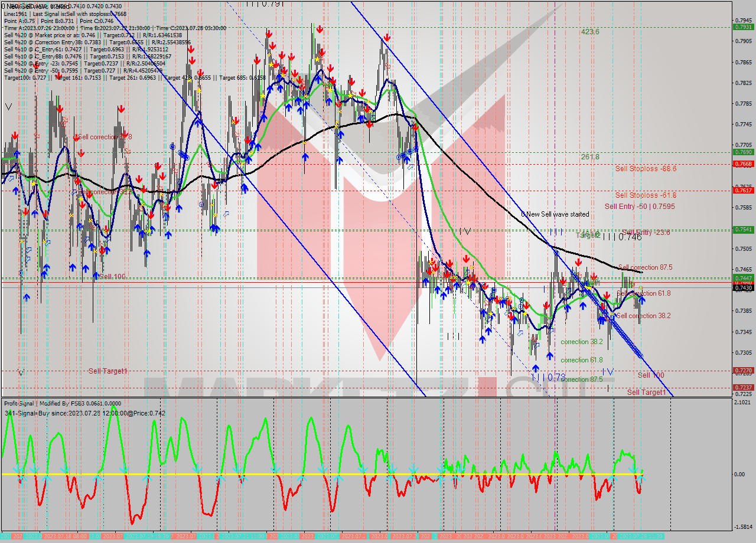The height and width of the screenshot is (543, 756).
Task: Click the 'Target100: 0.727' targets line
Action: tap(135, 77)
